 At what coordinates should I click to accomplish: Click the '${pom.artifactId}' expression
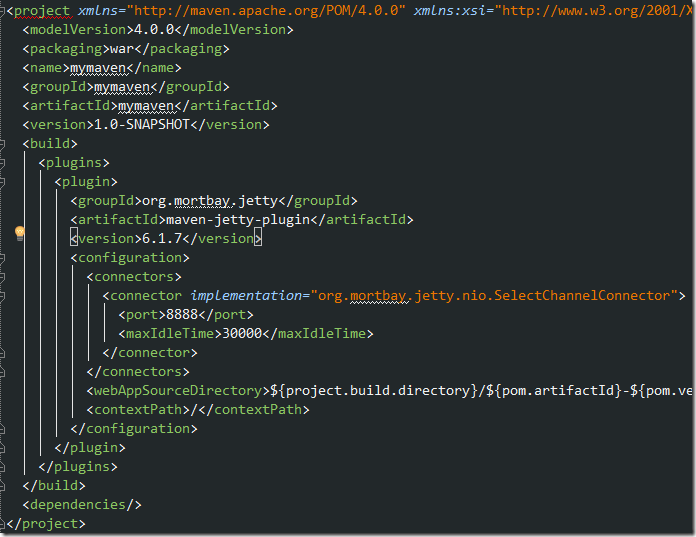[554, 391]
